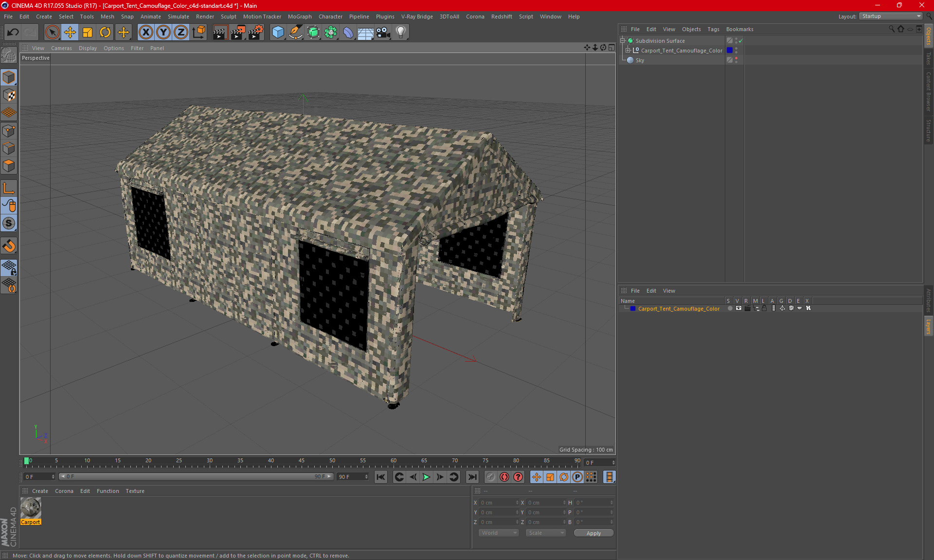Click the timeline preview range slider
934x560 pixels.
click(x=196, y=476)
